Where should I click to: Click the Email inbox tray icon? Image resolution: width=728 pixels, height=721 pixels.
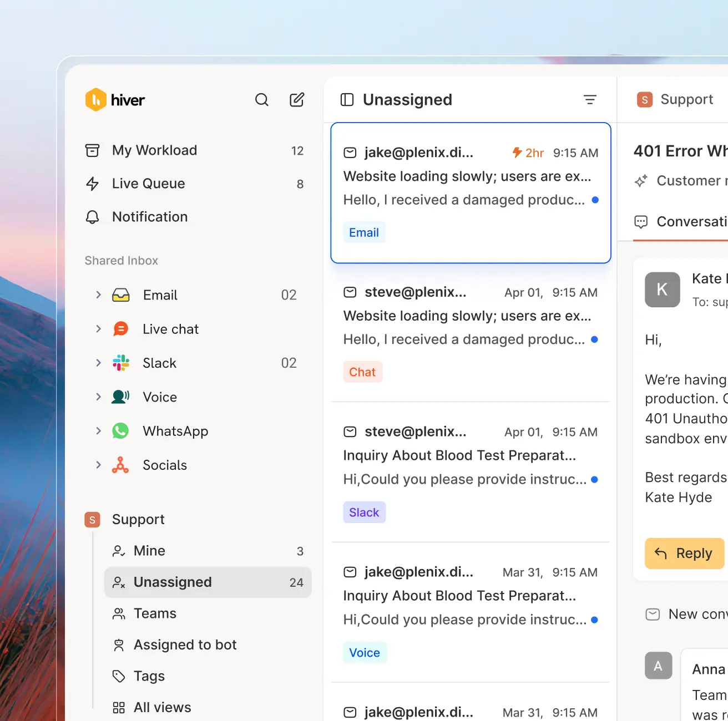[x=121, y=295]
